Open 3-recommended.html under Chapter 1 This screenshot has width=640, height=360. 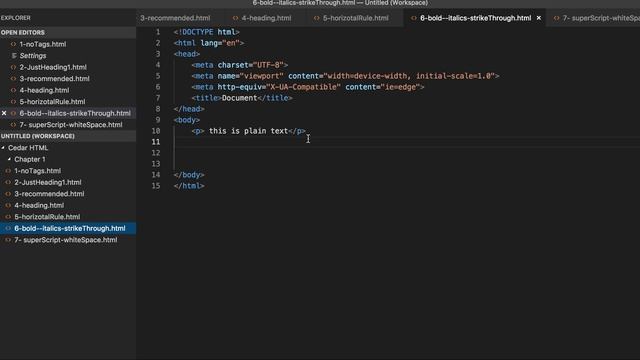[x=49, y=194]
